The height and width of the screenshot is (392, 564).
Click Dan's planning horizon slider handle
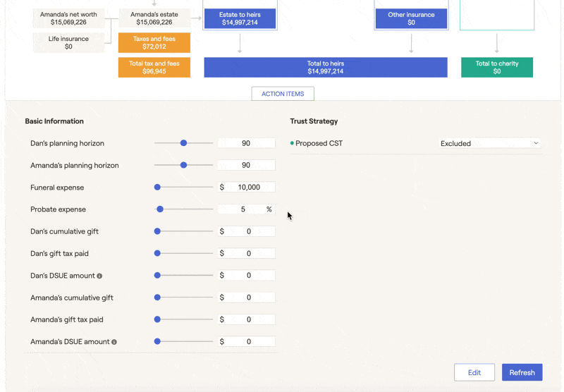[183, 143]
